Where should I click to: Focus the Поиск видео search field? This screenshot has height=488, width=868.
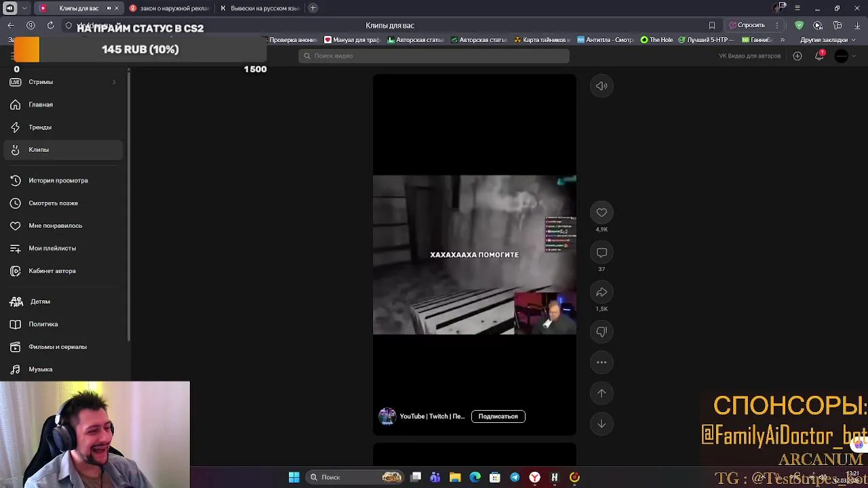[x=434, y=56]
